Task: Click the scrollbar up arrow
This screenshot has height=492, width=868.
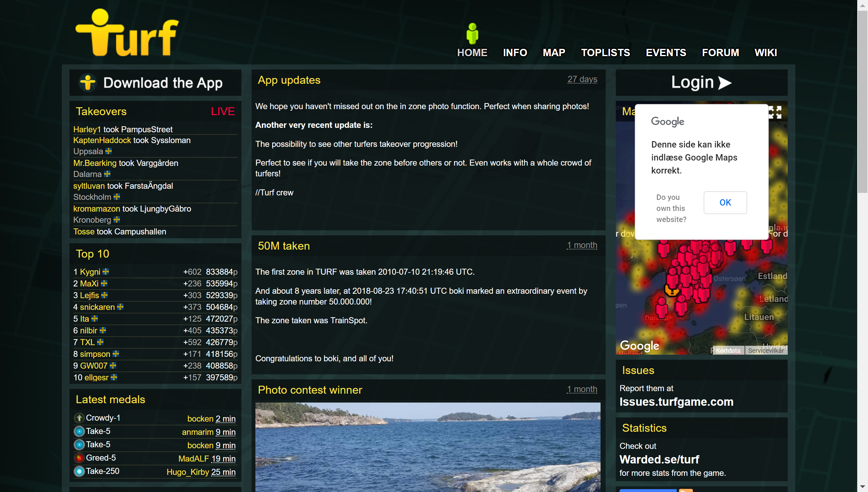Action: [862, 5]
